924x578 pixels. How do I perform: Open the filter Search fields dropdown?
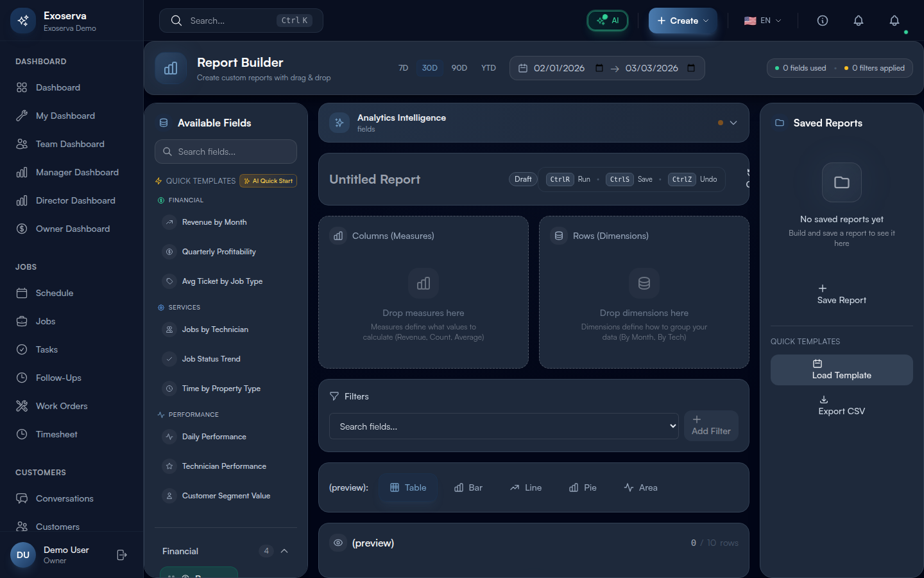[x=504, y=426]
